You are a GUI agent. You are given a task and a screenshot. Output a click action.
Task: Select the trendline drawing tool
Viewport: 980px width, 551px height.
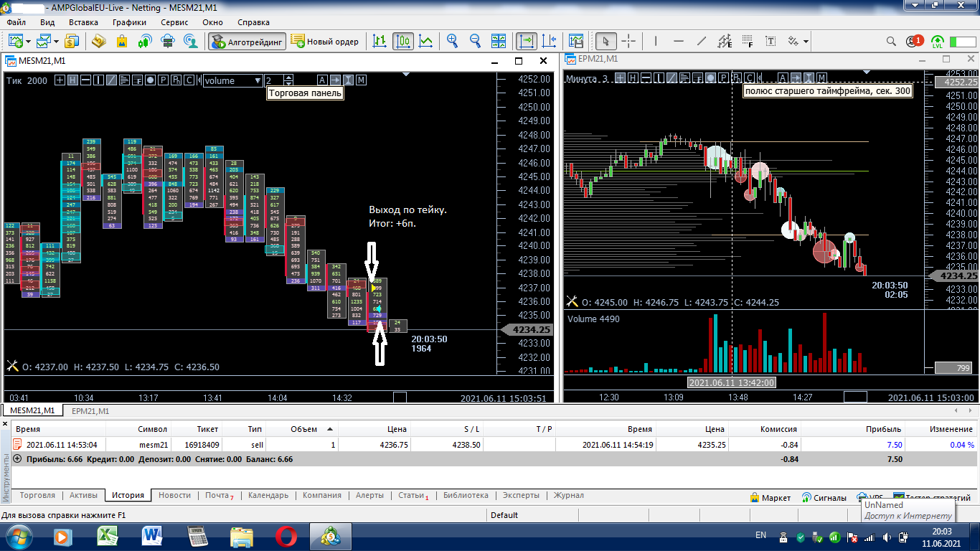coord(702,41)
